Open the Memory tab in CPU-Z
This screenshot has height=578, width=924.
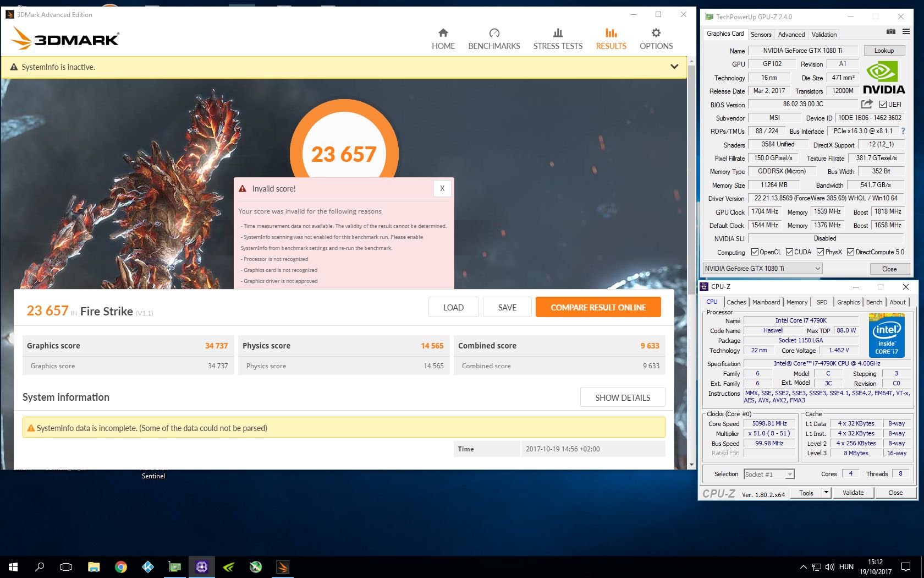pos(797,302)
